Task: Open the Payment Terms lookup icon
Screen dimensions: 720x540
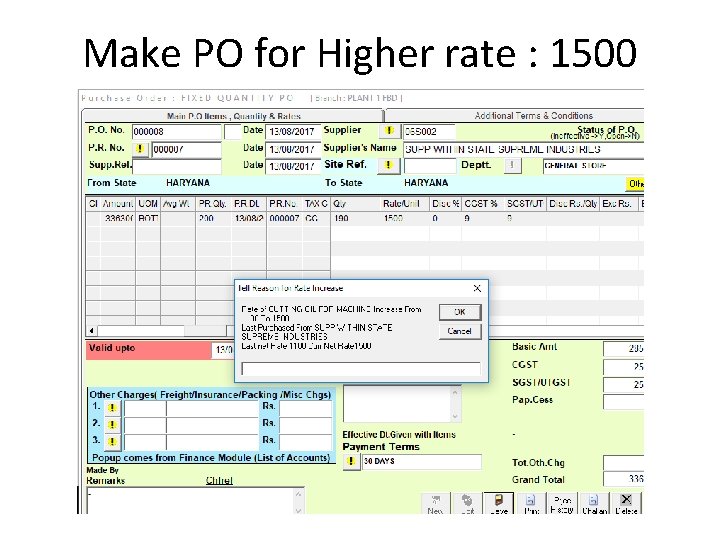Action: (351, 461)
